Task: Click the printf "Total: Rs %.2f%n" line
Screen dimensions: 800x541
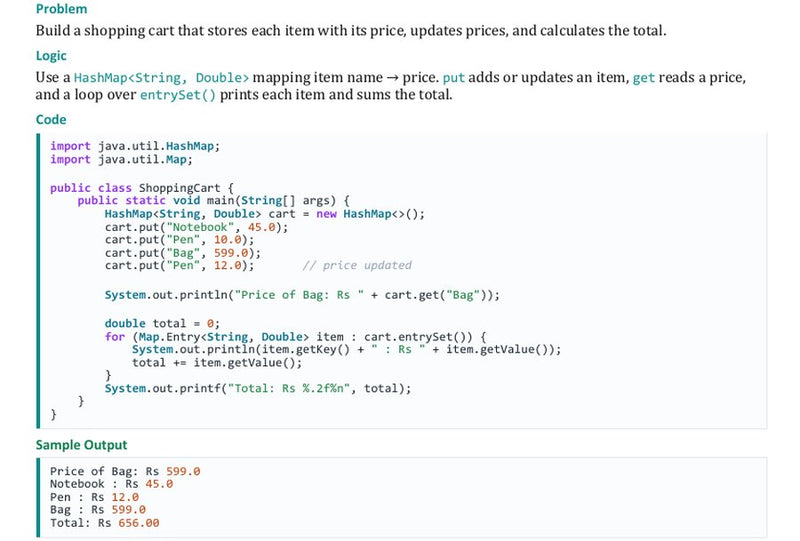Action: 258,388
